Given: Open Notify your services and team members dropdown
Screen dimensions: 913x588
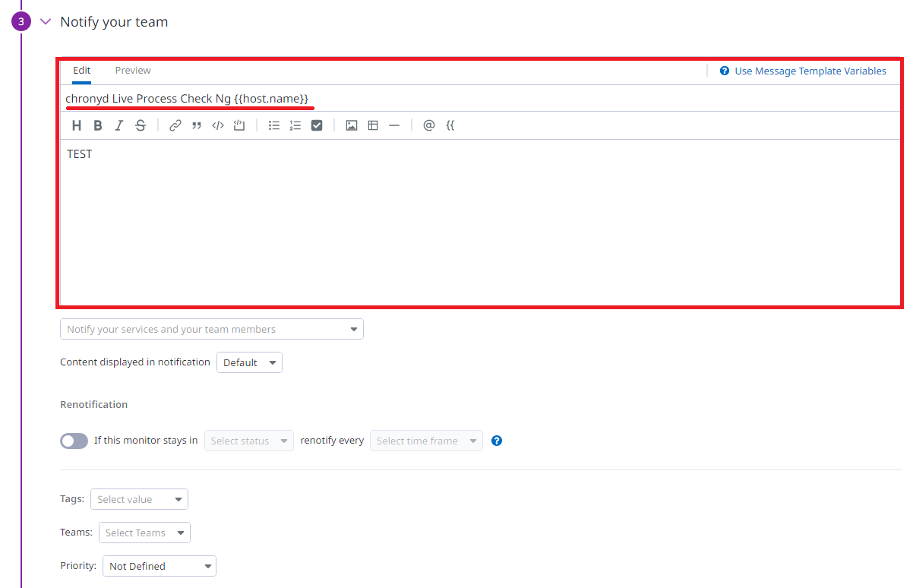Looking at the screenshot, I should pos(212,329).
